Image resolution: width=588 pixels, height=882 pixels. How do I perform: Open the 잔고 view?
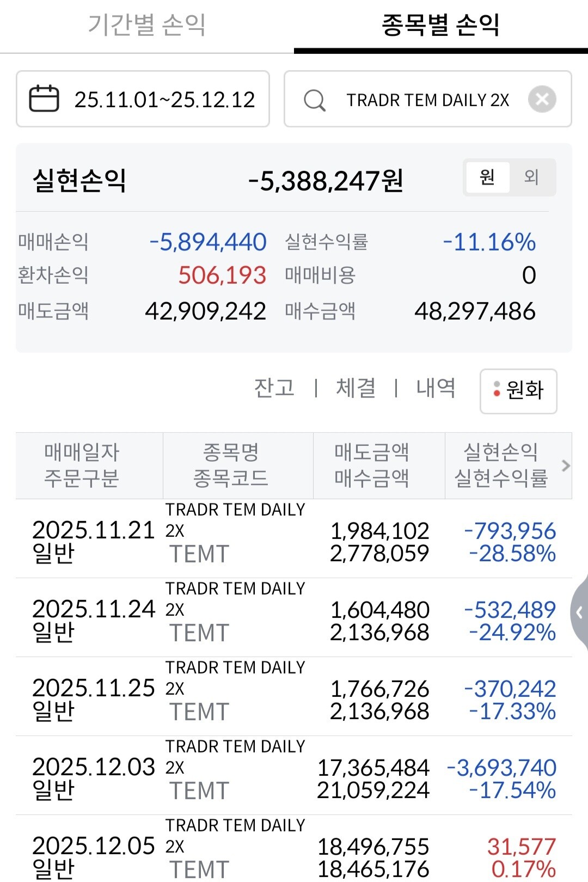[274, 388]
